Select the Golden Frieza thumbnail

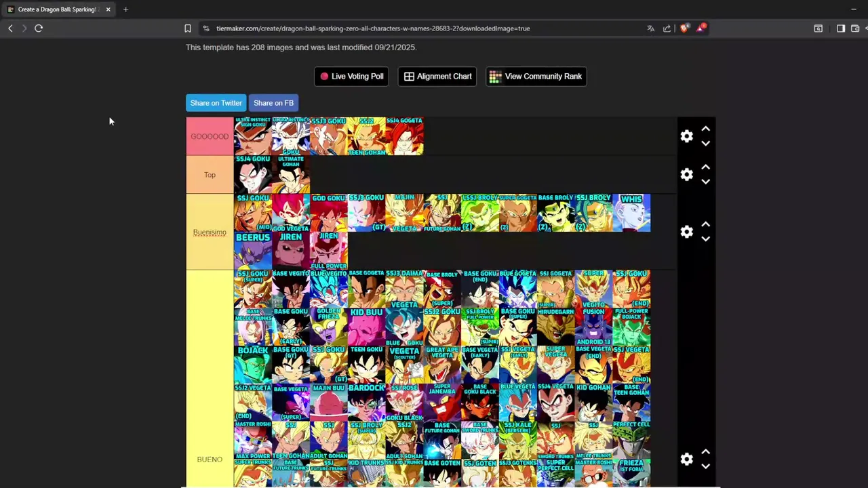[329, 327]
